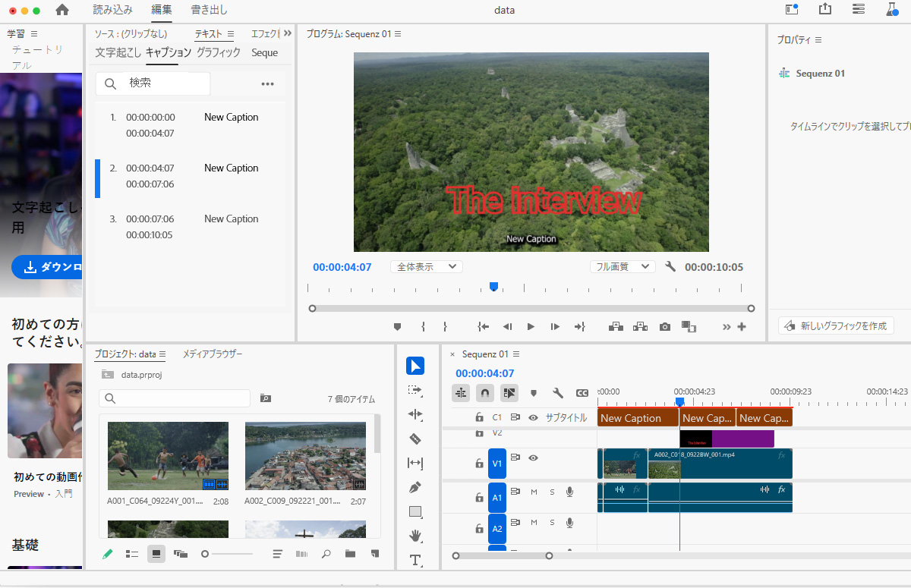The width and height of the screenshot is (911, 588).
Task: Select the Type tool
Action: (415, 560)
